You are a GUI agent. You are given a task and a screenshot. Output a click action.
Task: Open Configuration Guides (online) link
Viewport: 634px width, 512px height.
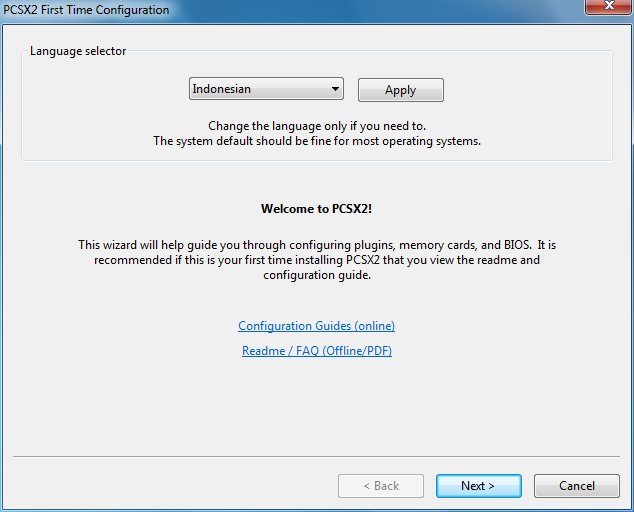pos(316,326)
